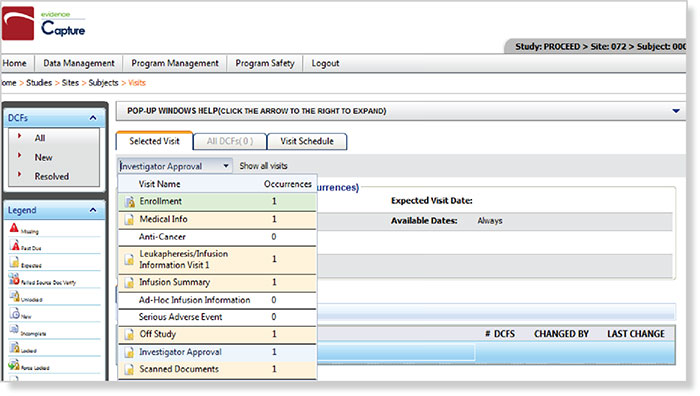The width and height of the screenshot is (700, 396).
Task: Click the Visits breadcrumb link
Action: point(137,83)
